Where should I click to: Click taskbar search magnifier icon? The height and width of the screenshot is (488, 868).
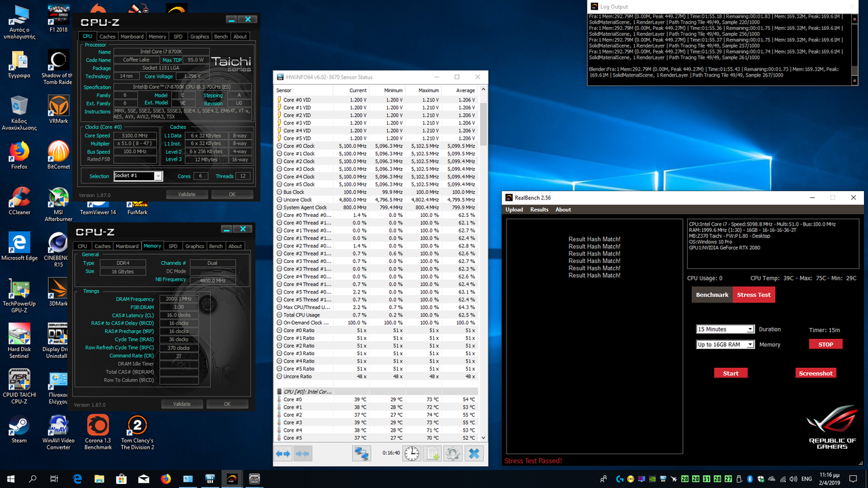pos(33,479)
